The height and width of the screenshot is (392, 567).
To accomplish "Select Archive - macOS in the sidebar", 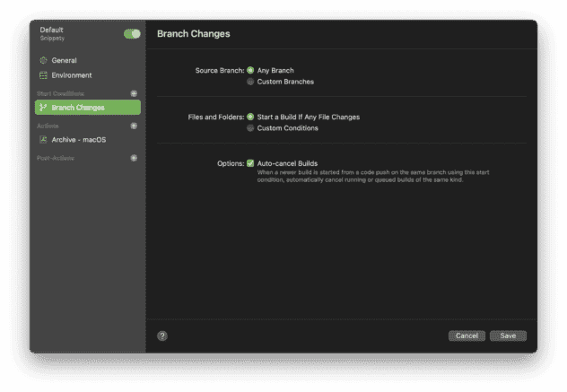I will 79,140.
